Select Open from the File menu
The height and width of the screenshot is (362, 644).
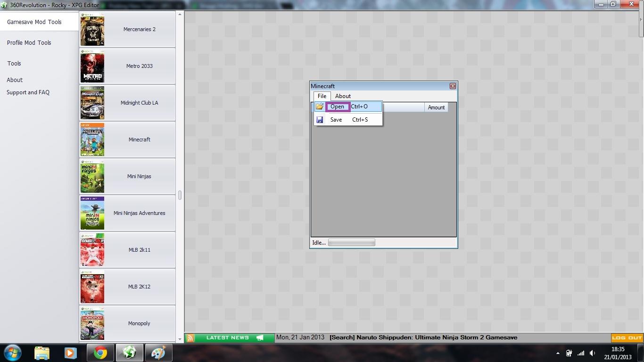click(337, 107)
